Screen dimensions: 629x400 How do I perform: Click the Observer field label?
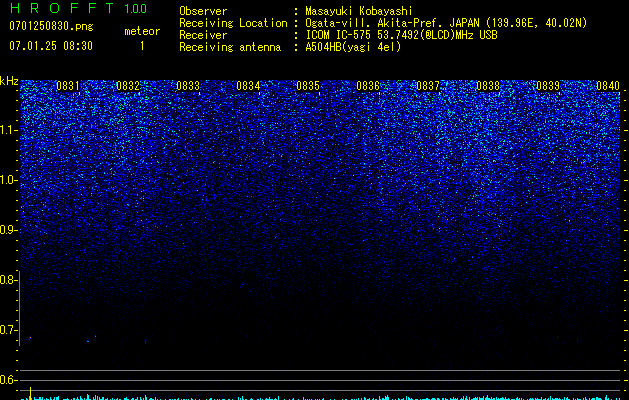pyautogui.click(x=203, y=11)
